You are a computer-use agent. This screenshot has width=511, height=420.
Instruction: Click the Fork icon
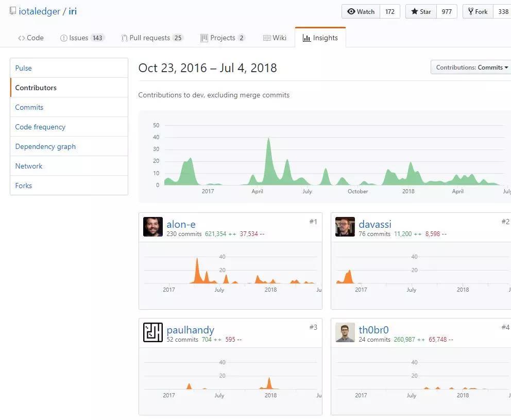coord(471,11)
